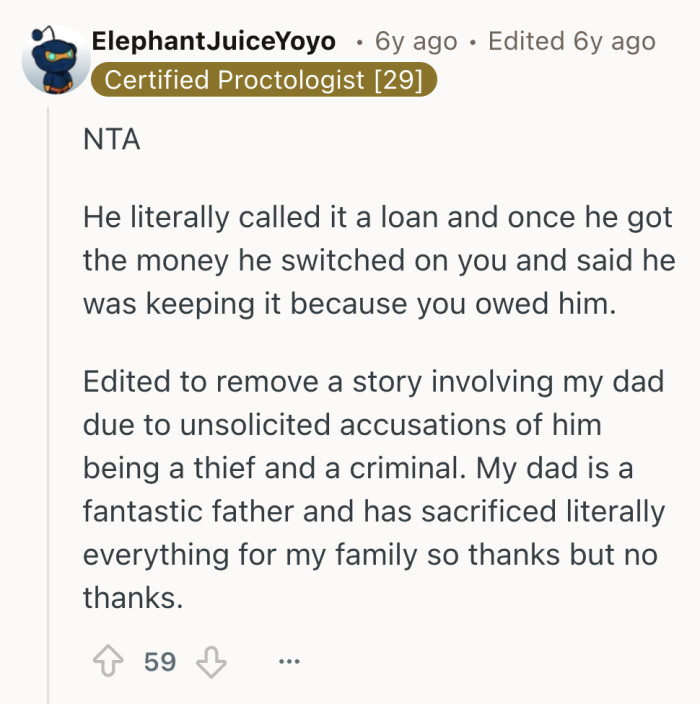Collapse the comment using the vertical thread line
The height and width of the screenshot is (704, 700).
(48, 400)
